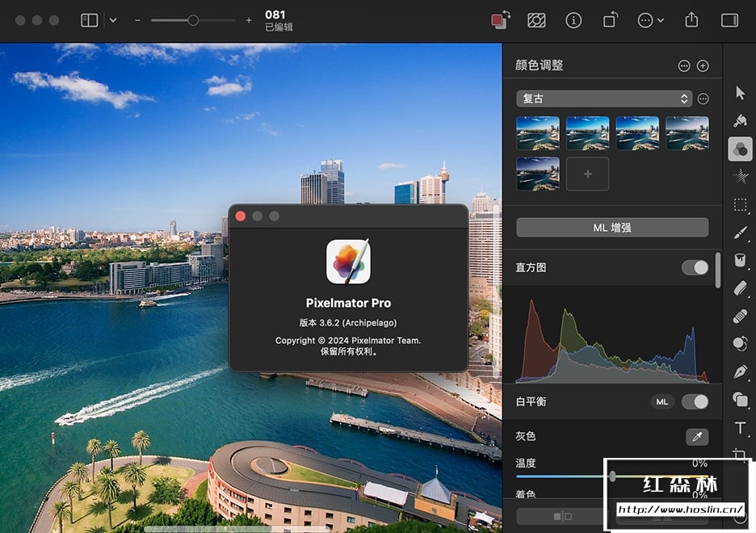756x533 pixels.
Task: Select the Color Adjustments tool in the tool strip
Action: tap(740, 149)
